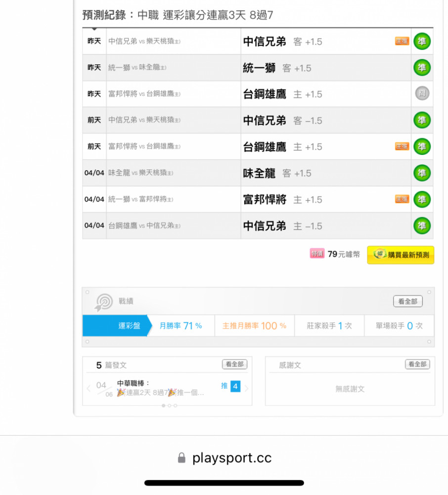Click 前天's 中信兄弟 vs 樂天桃猿 matchup text

coord(144,120)
